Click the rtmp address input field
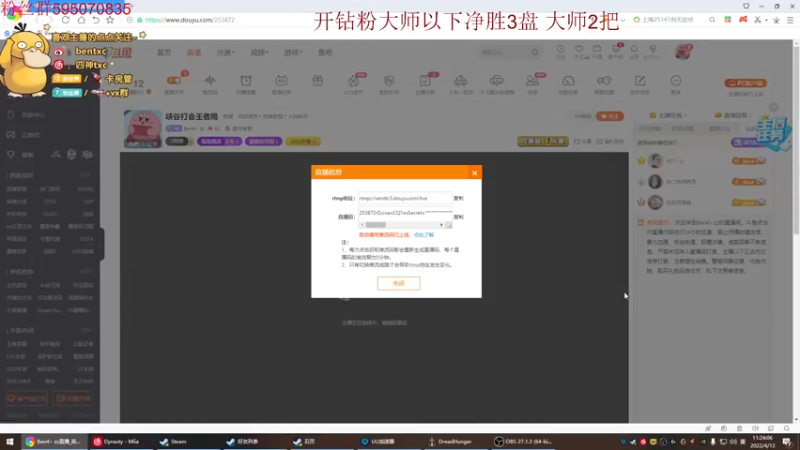800x450 pixels. (405, 198)
